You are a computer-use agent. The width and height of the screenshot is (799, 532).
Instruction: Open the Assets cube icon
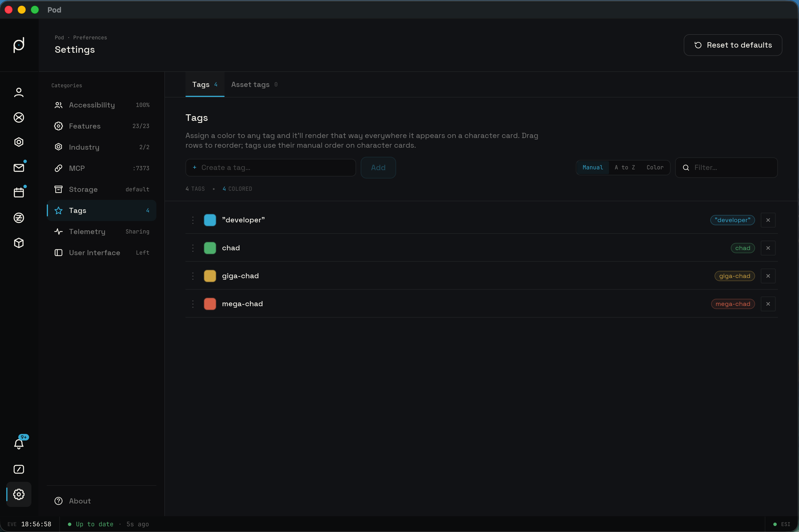point(19,243)
